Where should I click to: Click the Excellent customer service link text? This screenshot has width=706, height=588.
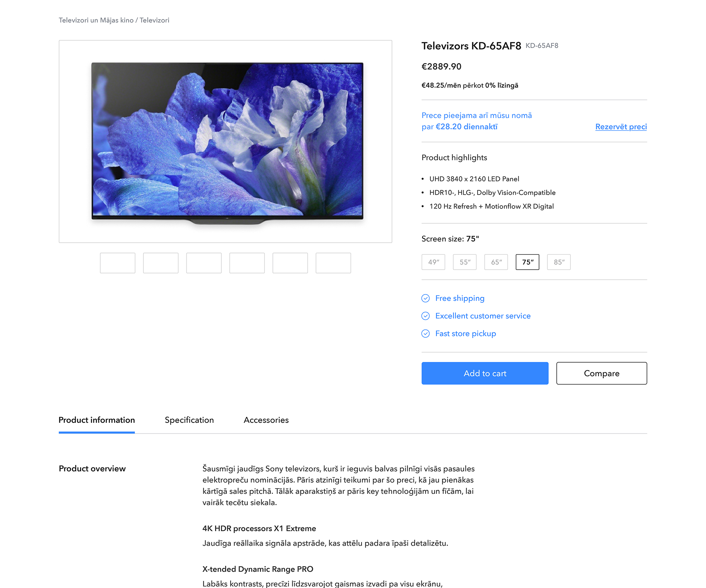[483, 316]
